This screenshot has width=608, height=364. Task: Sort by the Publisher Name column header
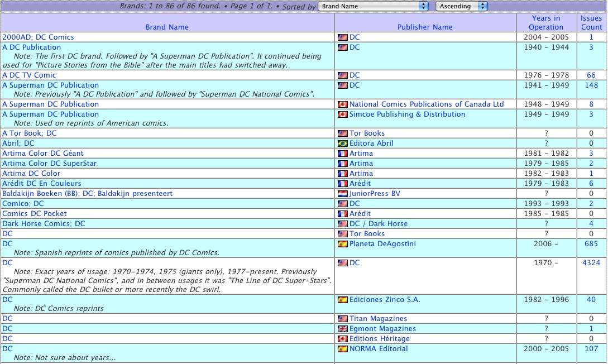tap(425, 27)
